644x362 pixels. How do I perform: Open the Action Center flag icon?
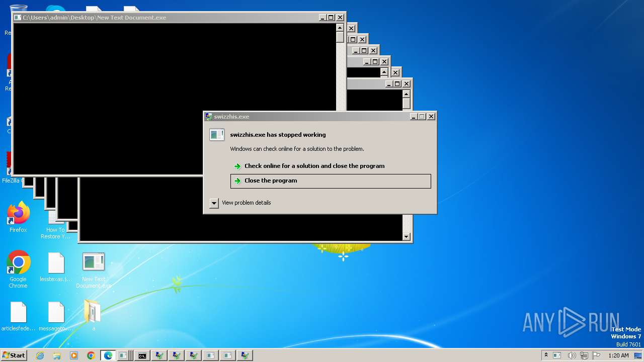(596, 355)
